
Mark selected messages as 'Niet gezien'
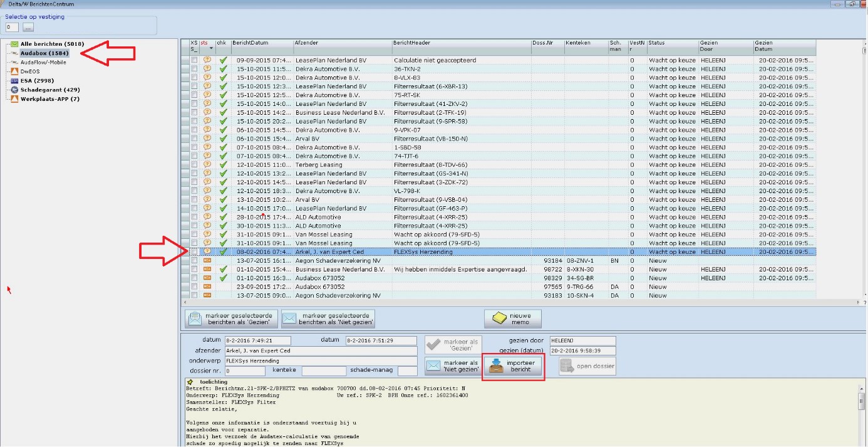coord(328,318)
